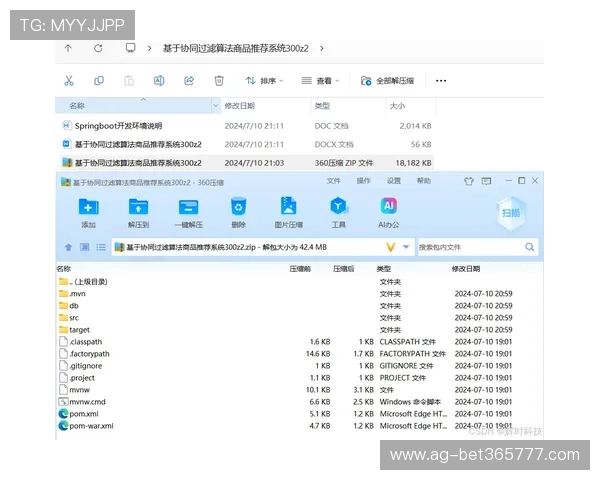Select the pom-war.xml file
Viewport: 600px width, 480px height.
tap(86, 426)
